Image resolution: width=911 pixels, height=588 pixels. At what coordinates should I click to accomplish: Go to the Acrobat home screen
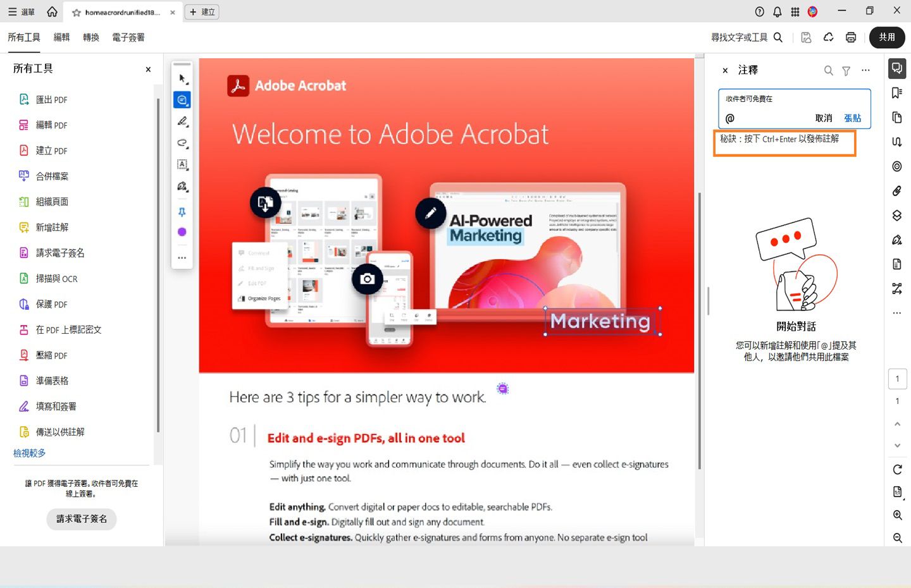53,12
